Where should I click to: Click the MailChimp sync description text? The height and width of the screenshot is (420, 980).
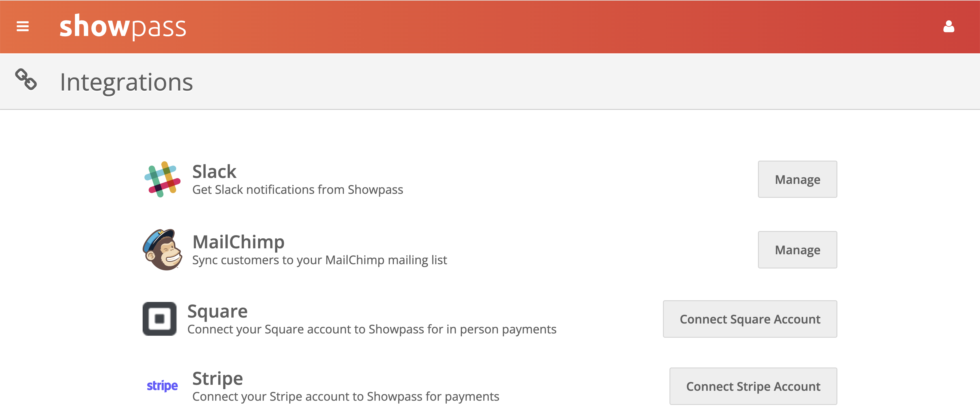(320, 260)
